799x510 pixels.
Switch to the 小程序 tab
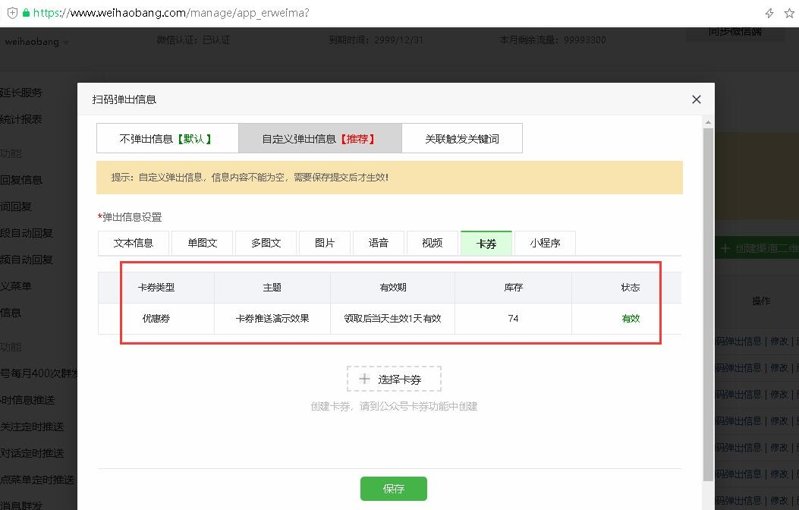click(x=545, y=243)
